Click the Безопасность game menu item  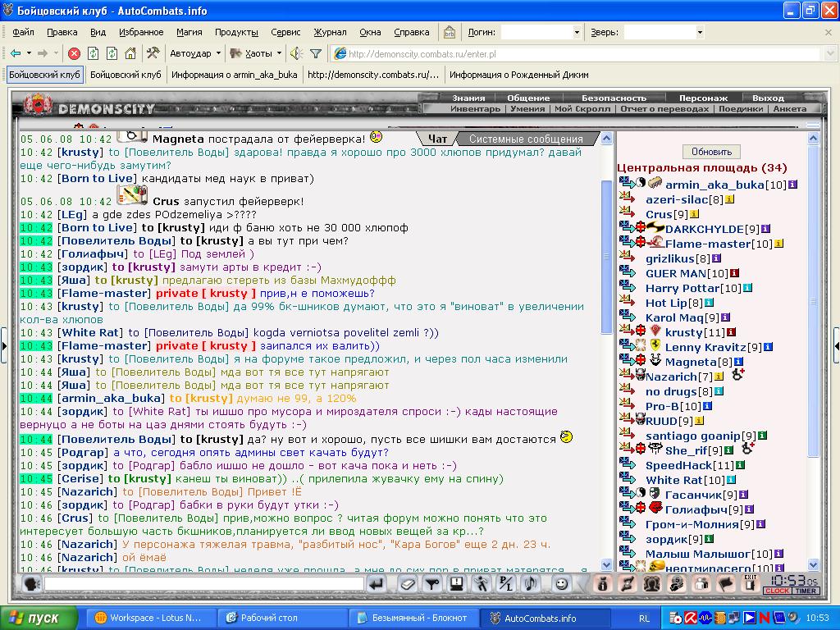click(x=614, y=98)
